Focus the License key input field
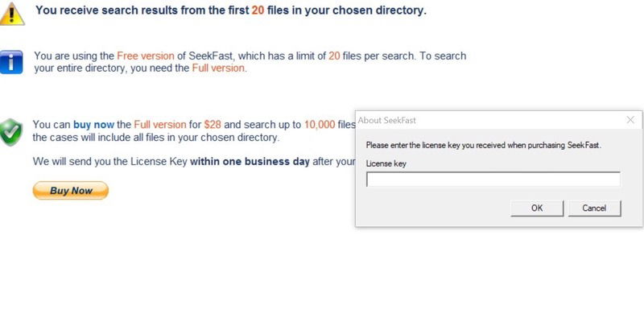The image size is (644, 322). point(493,180)
